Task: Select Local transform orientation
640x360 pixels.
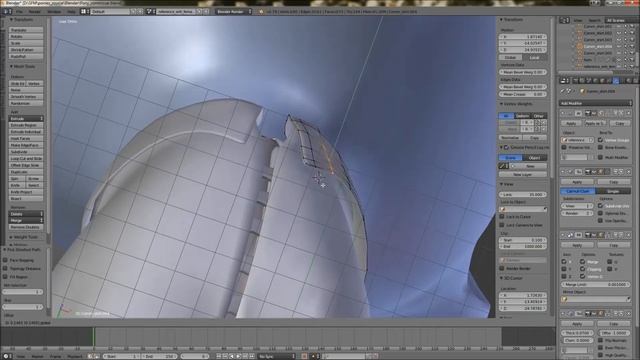Action: pyautogui.click(x=535, y=58)
